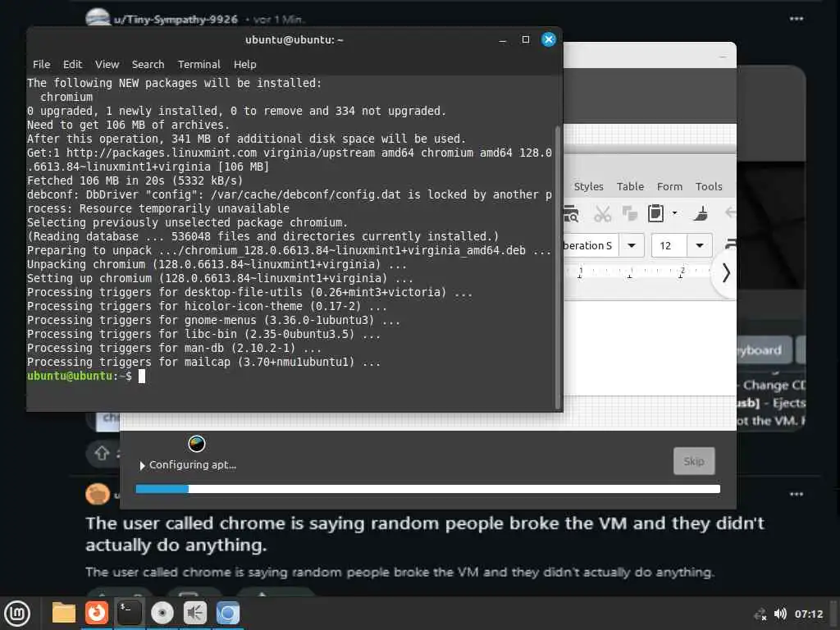Open the Table menu in the Writer window
Viewport: 840px width, 630px height.
630,186
